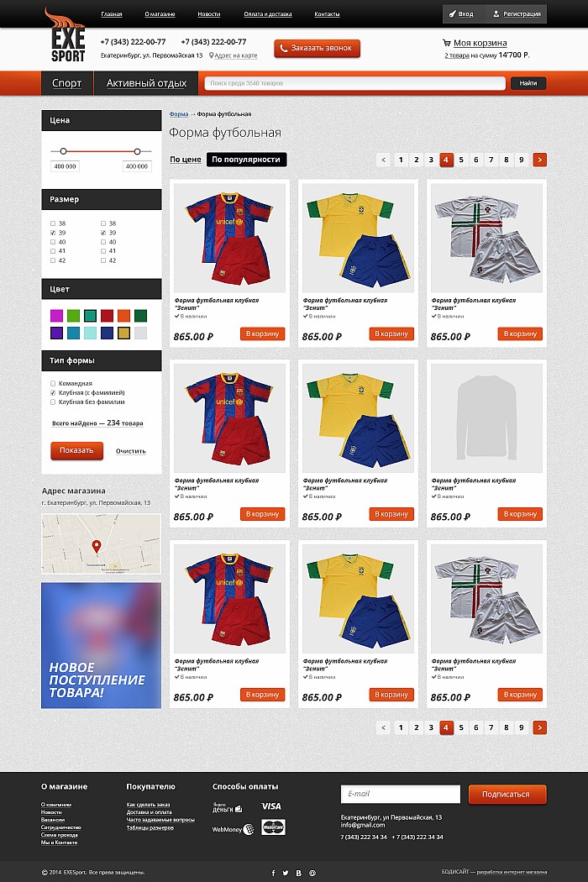
Task: Click the Заказать звонок button
Action: (318, 49)
